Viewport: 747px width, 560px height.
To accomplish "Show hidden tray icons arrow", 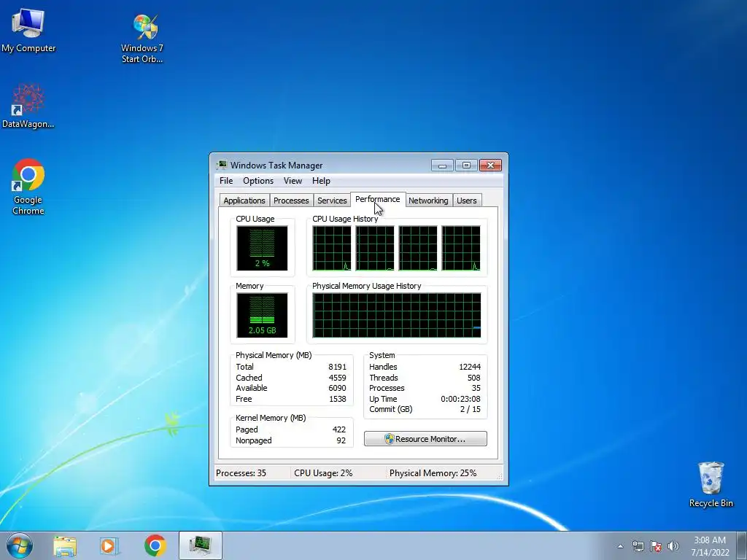I will tap(620, 546).
